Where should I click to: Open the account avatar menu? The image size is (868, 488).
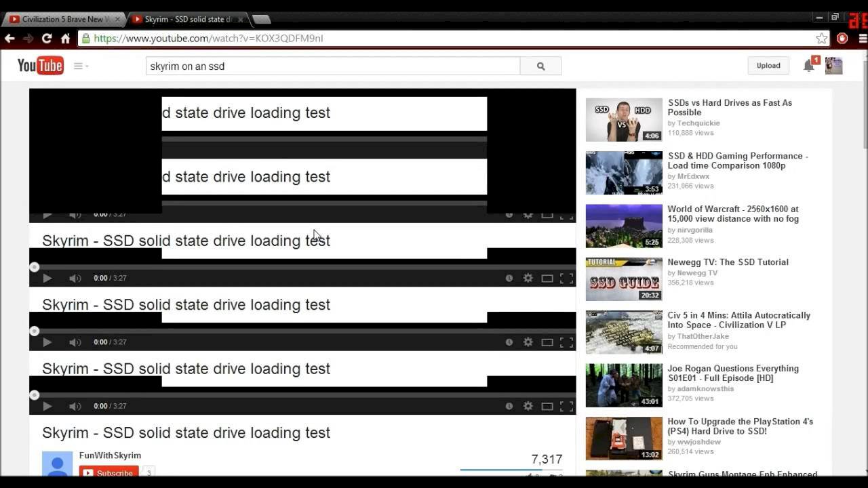(833, 66)
